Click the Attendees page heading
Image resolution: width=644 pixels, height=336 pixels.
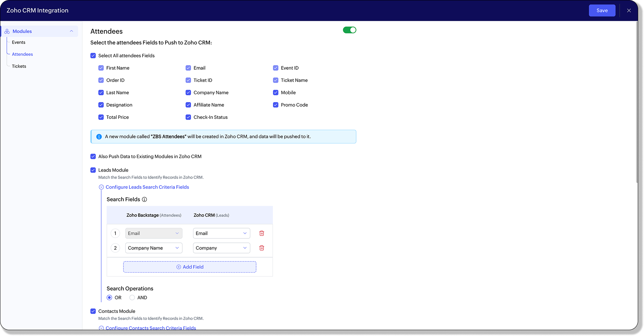coord(107,32)
